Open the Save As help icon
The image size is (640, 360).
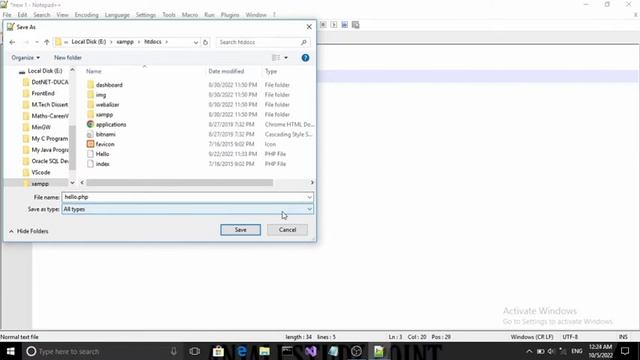305,58
